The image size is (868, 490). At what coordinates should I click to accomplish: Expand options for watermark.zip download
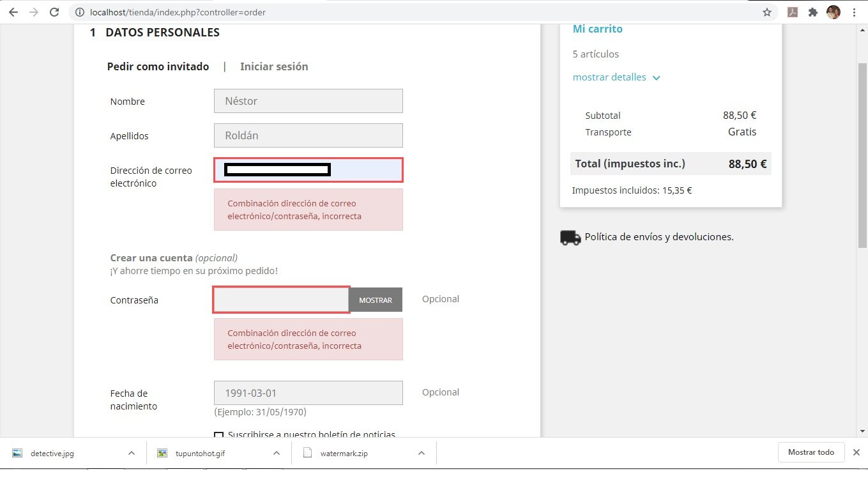point(422,453)
